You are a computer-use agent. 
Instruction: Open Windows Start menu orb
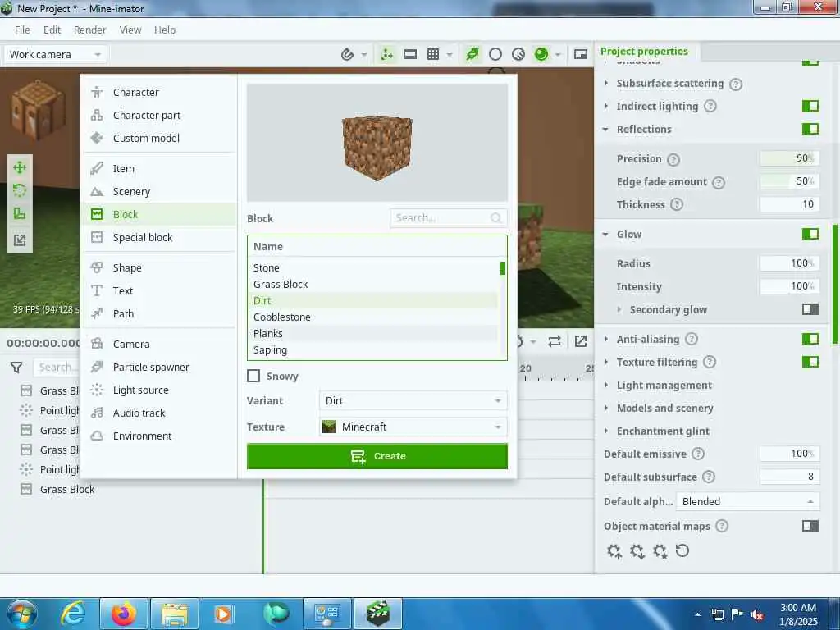22,614
